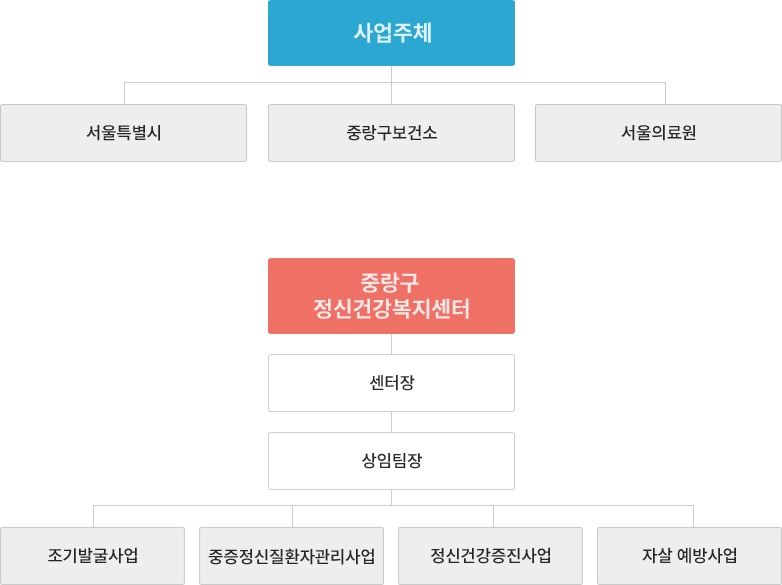Image resolution: width=782 pixels, height=585 pixels.
Task: Click vertical connector line above 중증정신질환자관리사업
Action: pos(292,516)
